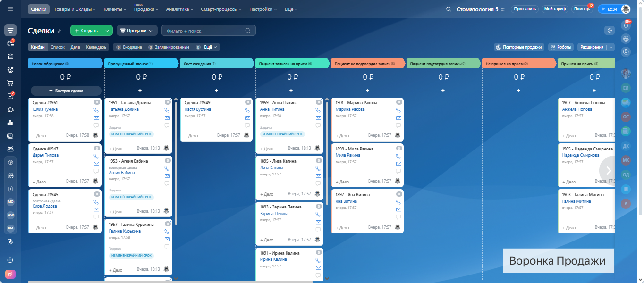
Task: Open Повторные продажи button
Action: [519, 47]
